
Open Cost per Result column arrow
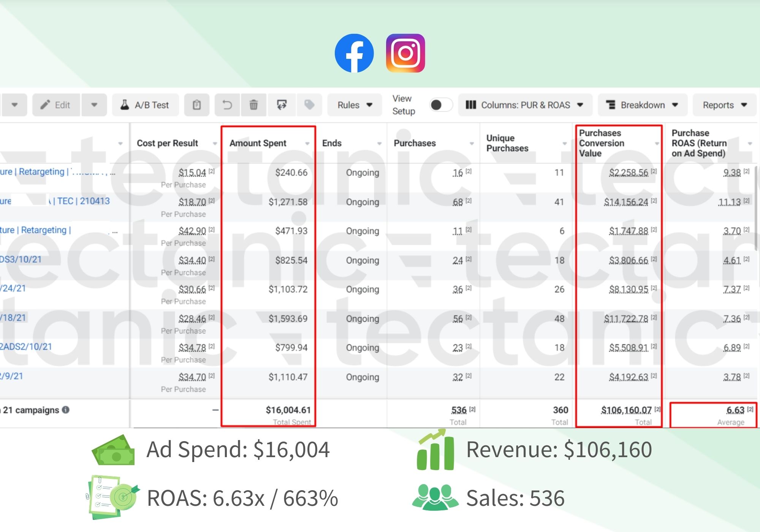tap(215, 144)
